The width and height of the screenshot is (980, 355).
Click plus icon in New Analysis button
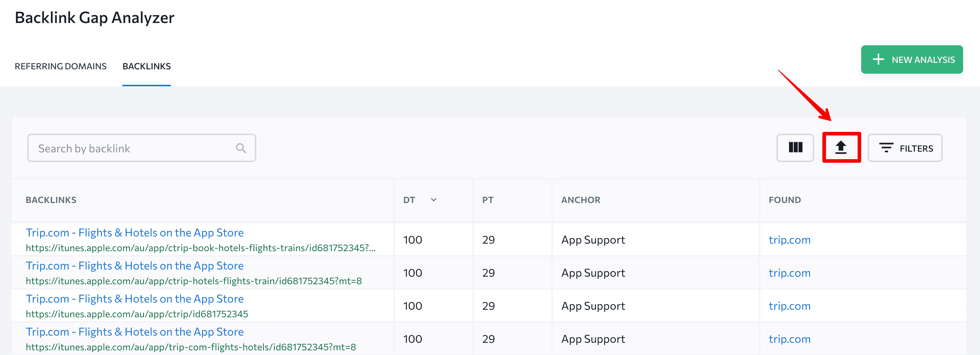tap(878, 59)
